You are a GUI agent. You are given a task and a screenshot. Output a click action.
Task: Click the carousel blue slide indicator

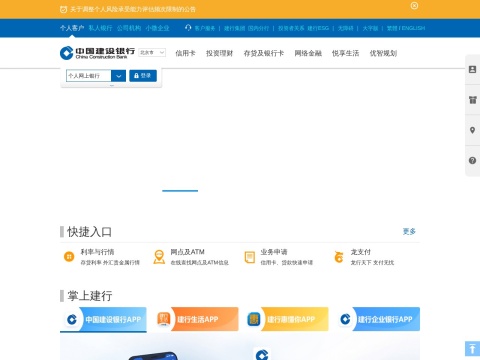pyautogui.click(x=180, y=191)
